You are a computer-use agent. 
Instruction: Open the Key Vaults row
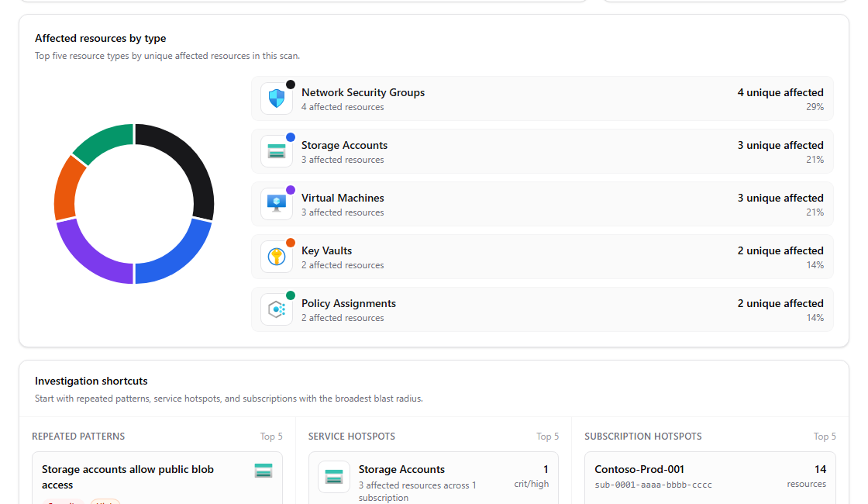pyautogui.click(x=542, y=257)
